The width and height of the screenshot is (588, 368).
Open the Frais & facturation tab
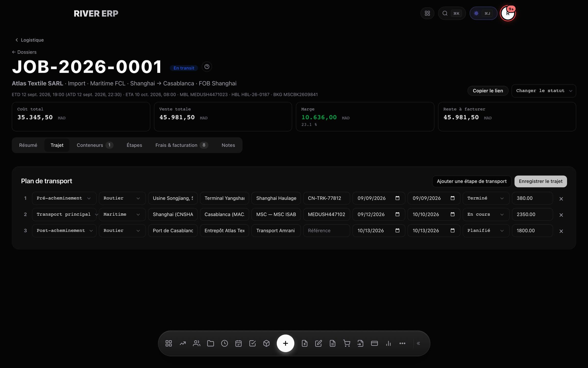click(182, 145)
